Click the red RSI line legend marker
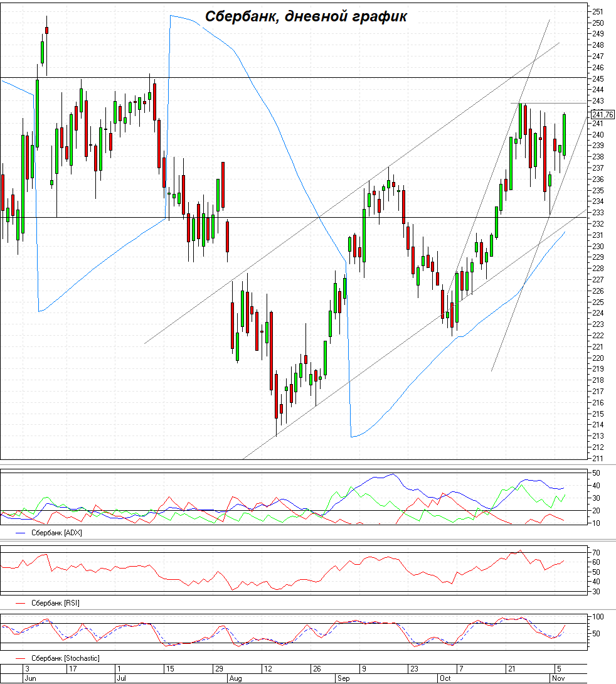The width and height of the screenshot is (616, 684). (21, 603)
